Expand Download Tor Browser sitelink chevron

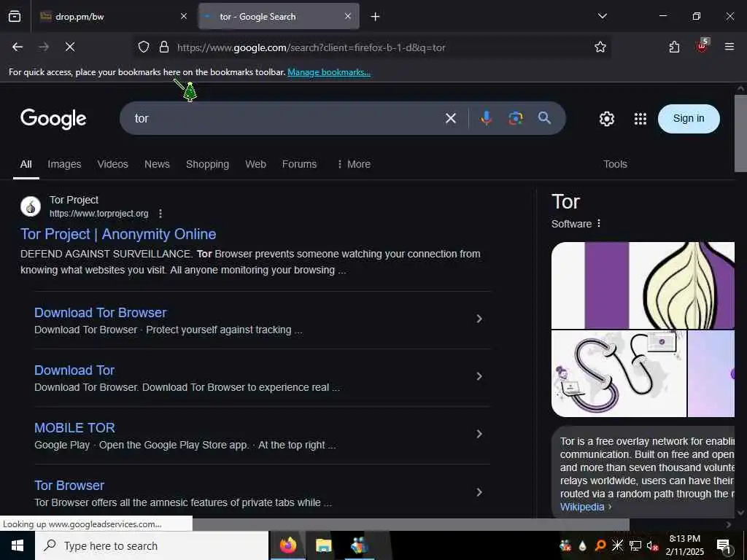[x=479, y=319]
